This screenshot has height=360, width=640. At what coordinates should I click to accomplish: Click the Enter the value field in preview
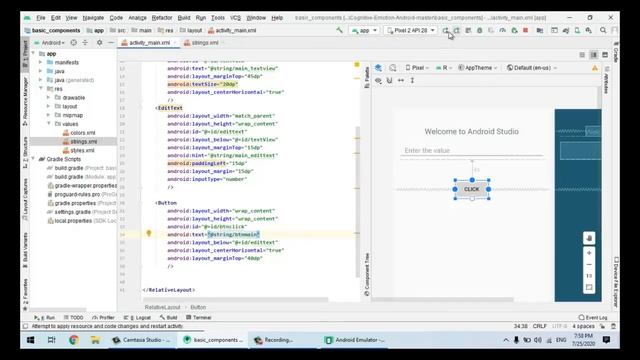(472, 151)
